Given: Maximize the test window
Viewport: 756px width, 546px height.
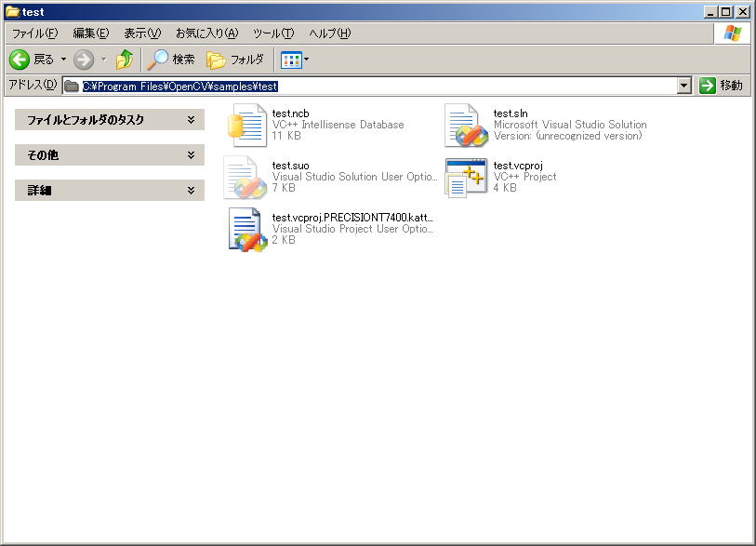Looking at the screenshot, I should [x=725, y=12].
